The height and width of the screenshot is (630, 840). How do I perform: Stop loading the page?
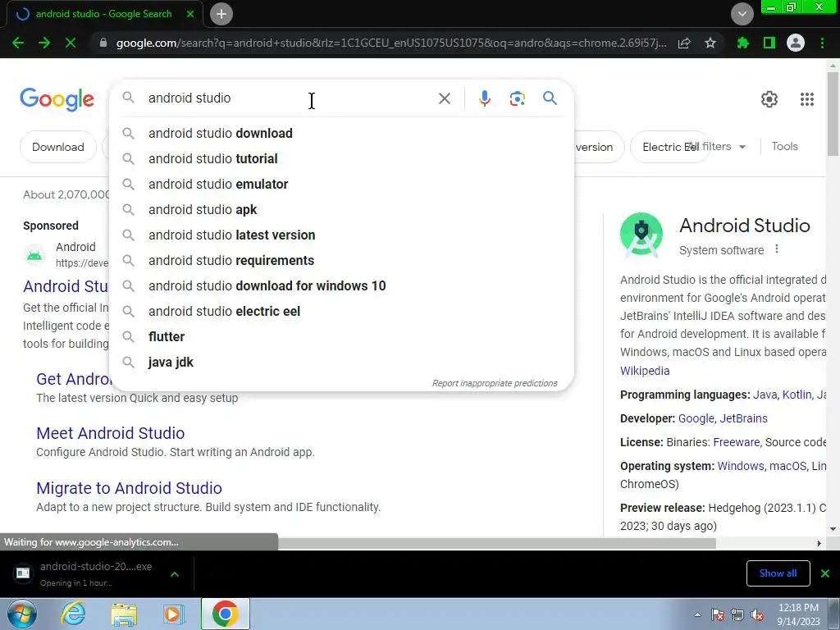pyautogui.click(x=71, y=43)
